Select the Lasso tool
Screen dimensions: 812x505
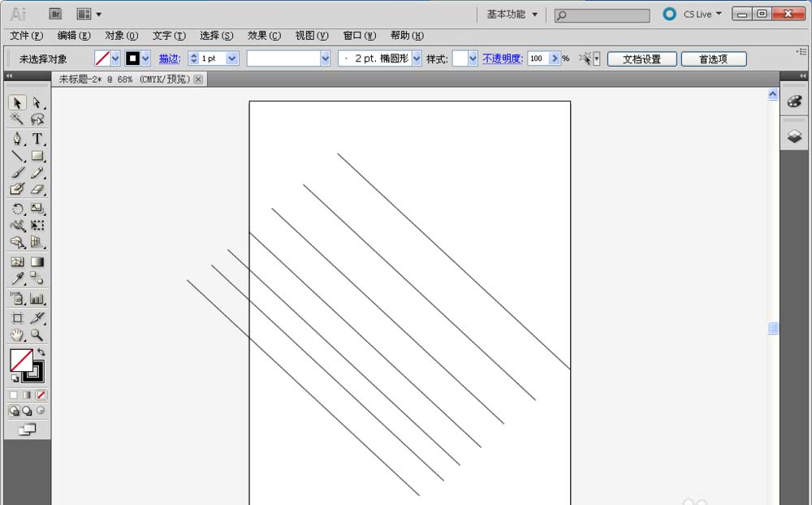(x=37, y=119)
